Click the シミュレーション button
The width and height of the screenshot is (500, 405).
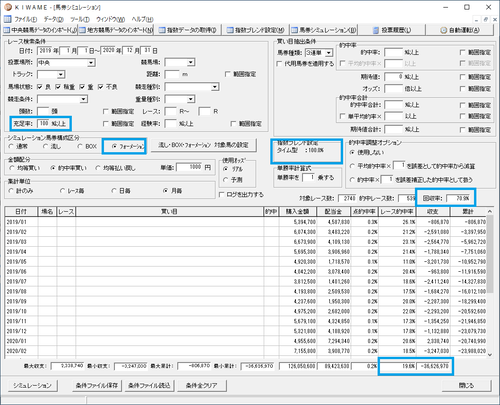32,385
